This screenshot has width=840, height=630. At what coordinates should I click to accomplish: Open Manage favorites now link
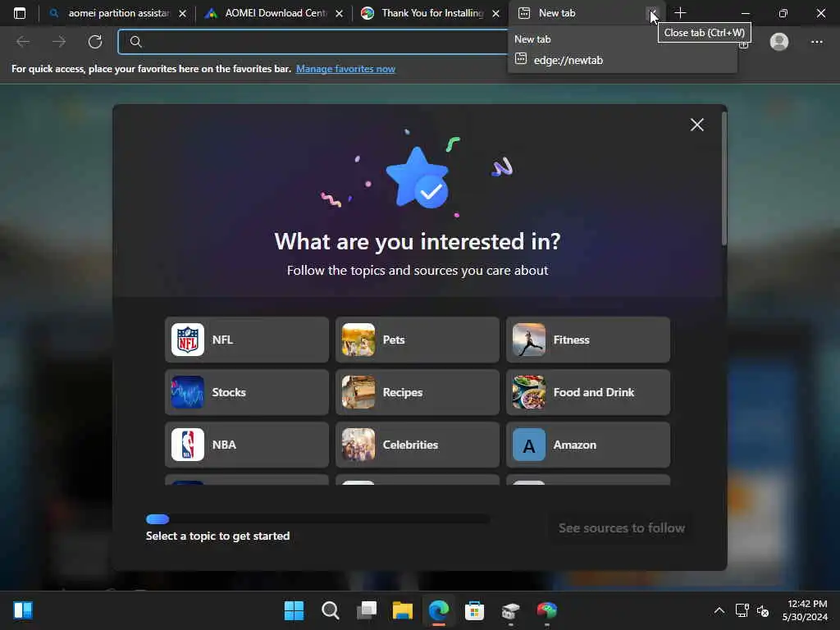pyautogui.click(x=345, y=69)
